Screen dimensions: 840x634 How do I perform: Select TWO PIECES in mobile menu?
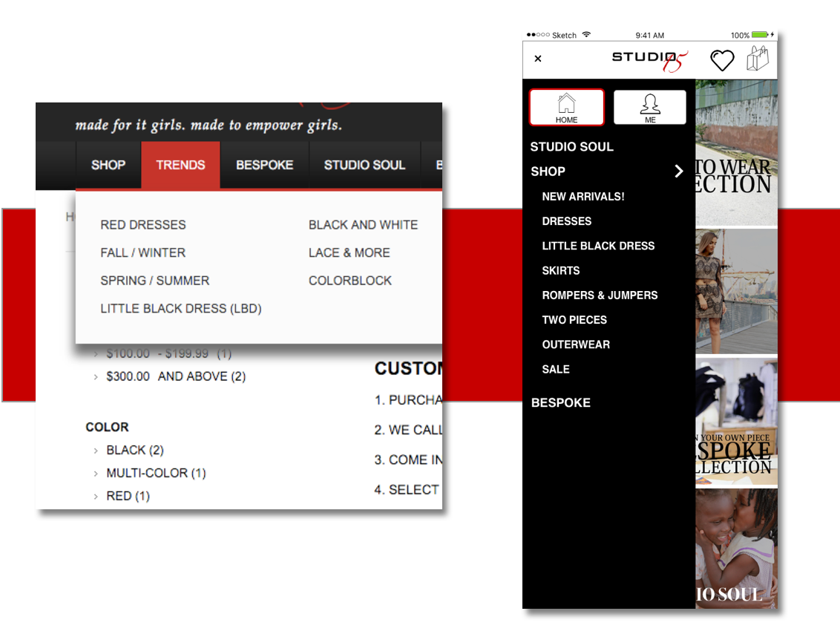[x=574, y=320]
